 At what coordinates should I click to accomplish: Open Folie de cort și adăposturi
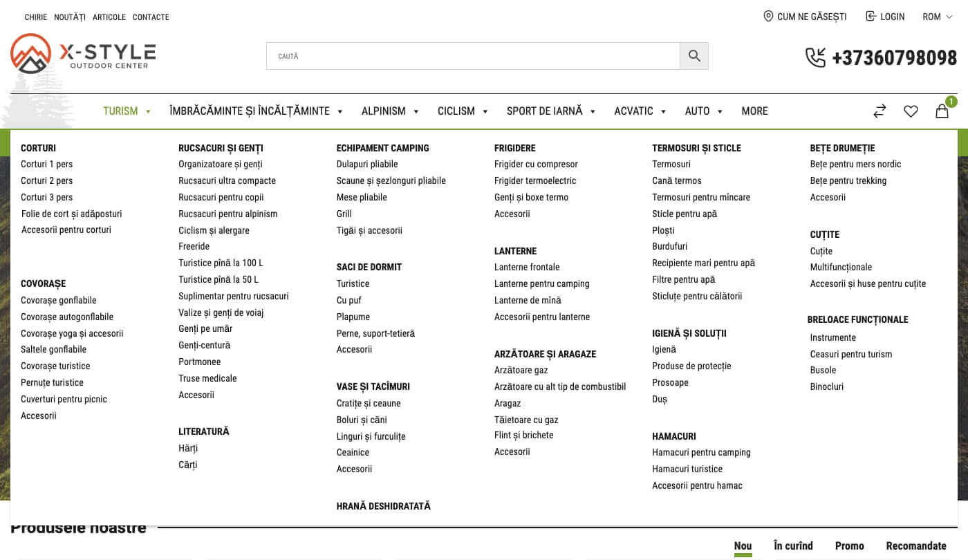tap(71, 214)
